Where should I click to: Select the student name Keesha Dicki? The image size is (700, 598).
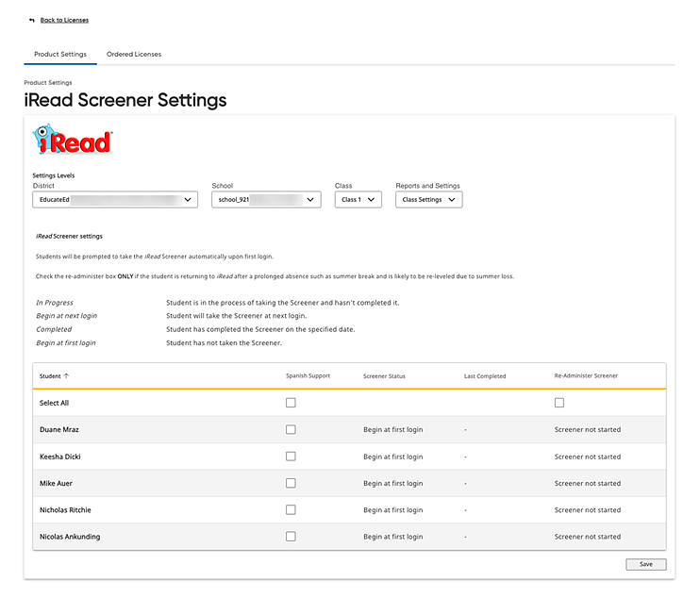(59, 457)
